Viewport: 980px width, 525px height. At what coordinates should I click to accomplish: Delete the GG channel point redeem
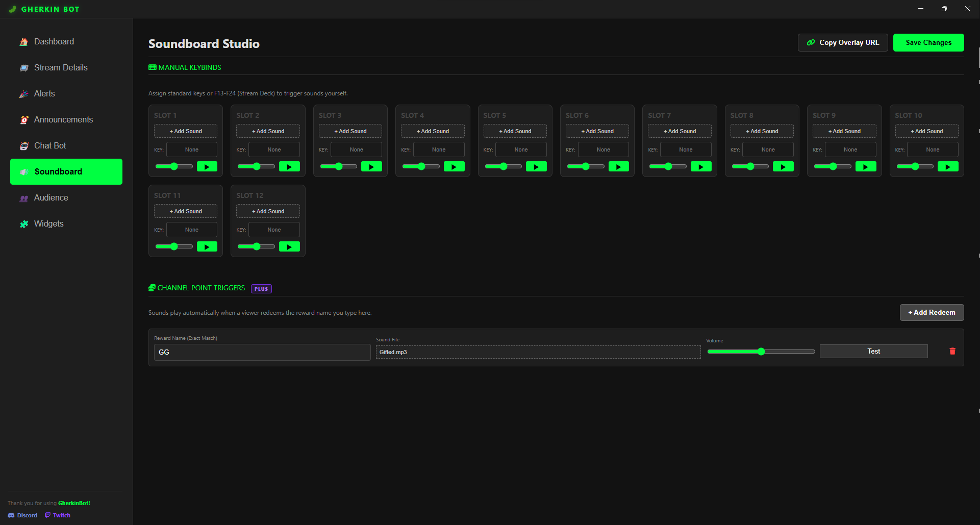pyautogui.click(x=951, y=351)
